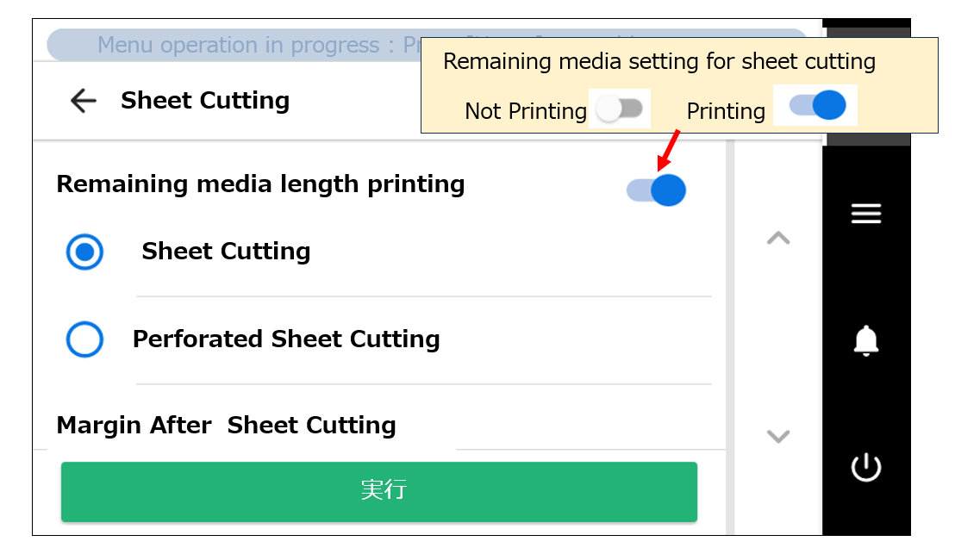The image size is (955, 560).
Task: Disable the Remaining media length printing toggle
Action: coord(655,190)
